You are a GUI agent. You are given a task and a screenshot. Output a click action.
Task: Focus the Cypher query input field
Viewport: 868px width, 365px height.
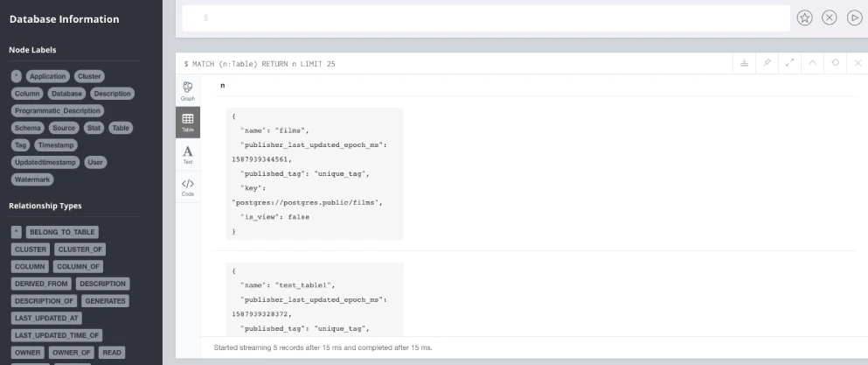(486, 18)
